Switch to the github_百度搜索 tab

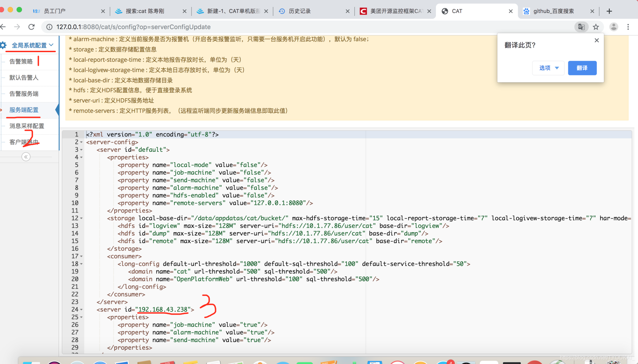coord(553,11)
